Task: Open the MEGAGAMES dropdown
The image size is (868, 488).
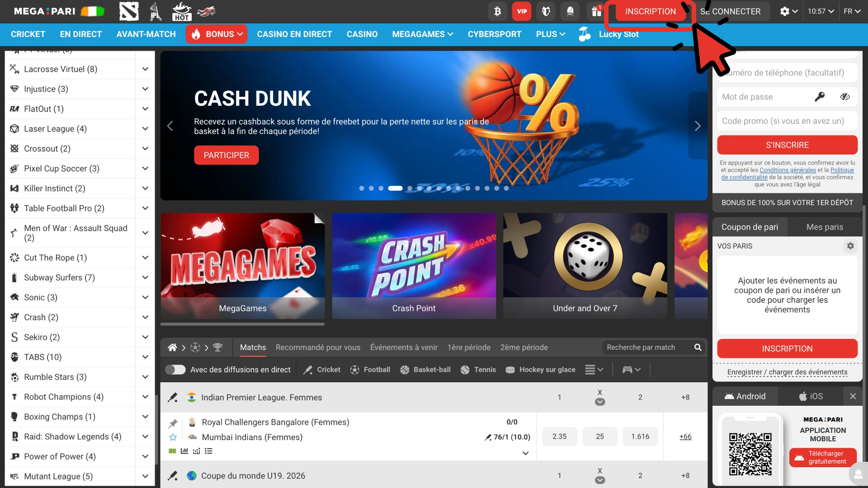Action: (423, 34)
